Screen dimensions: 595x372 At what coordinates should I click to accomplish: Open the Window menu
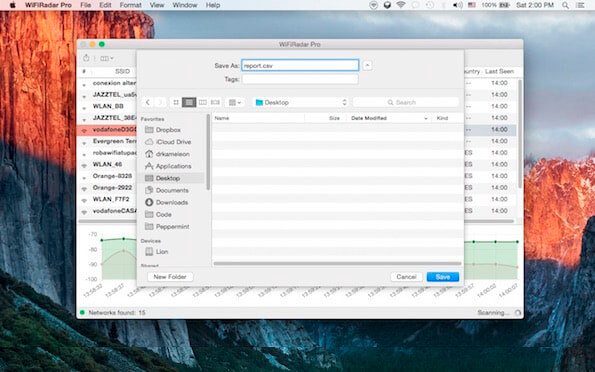[185, 5]
